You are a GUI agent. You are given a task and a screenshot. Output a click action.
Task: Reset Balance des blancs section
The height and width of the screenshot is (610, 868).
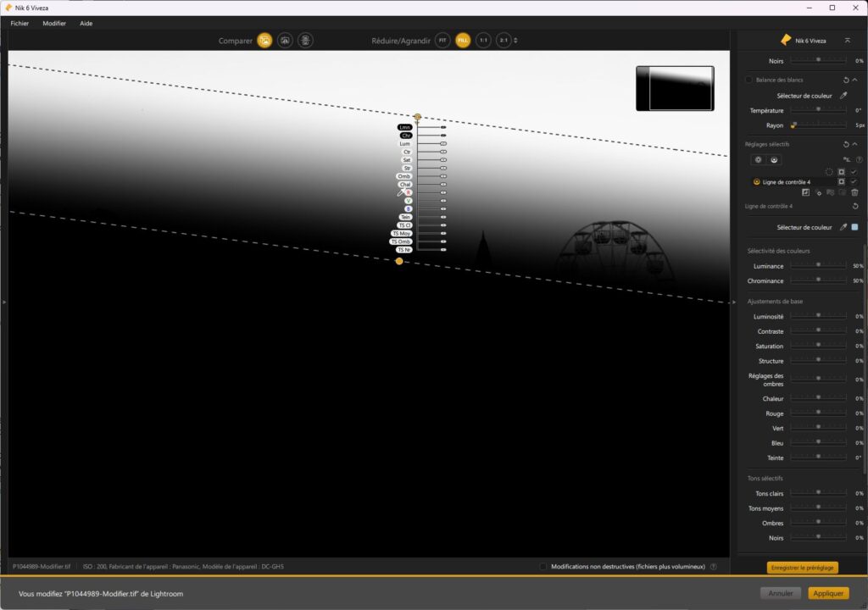(846, 80)
